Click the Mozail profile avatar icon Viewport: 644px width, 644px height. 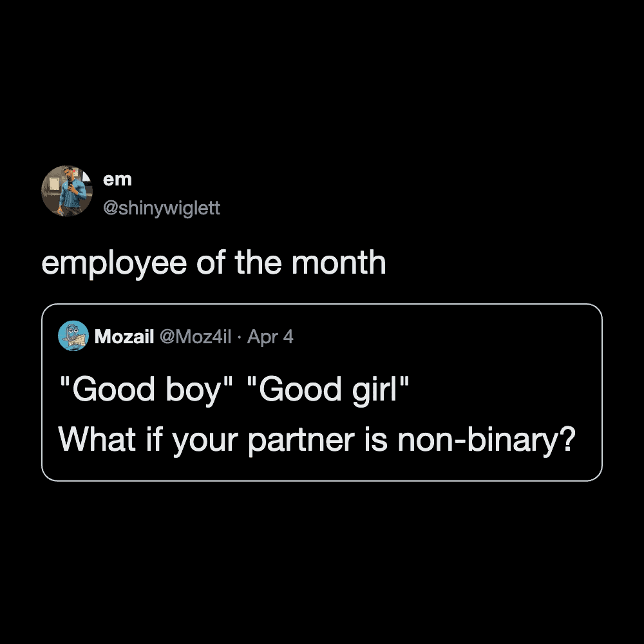point(73,336)
